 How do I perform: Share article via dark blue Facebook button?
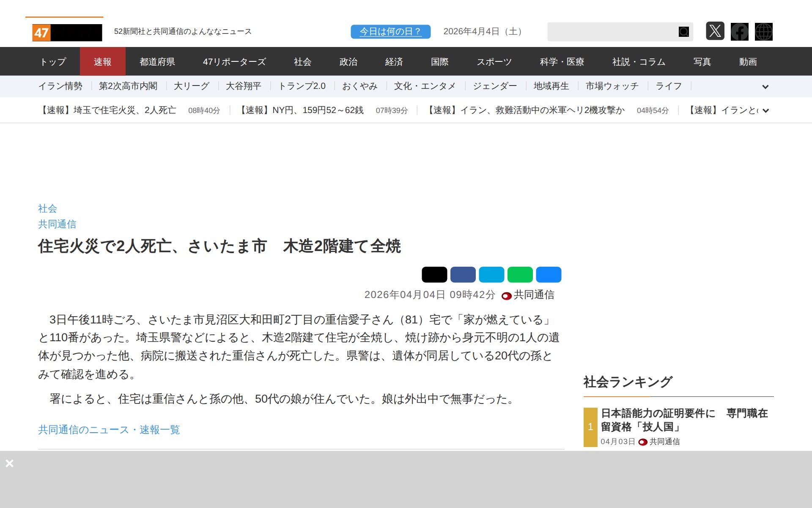(x=463, y=275)
